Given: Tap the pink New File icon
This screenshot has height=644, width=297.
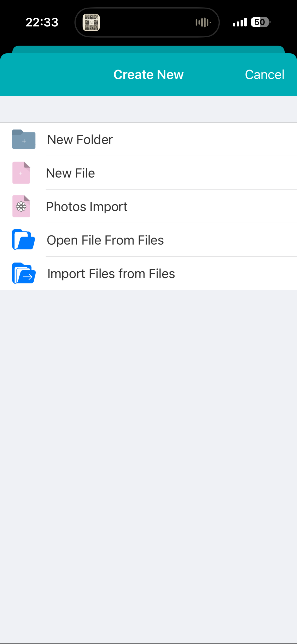Looking at the screenshot, I should pyautogui.click(x=21, y=173).
